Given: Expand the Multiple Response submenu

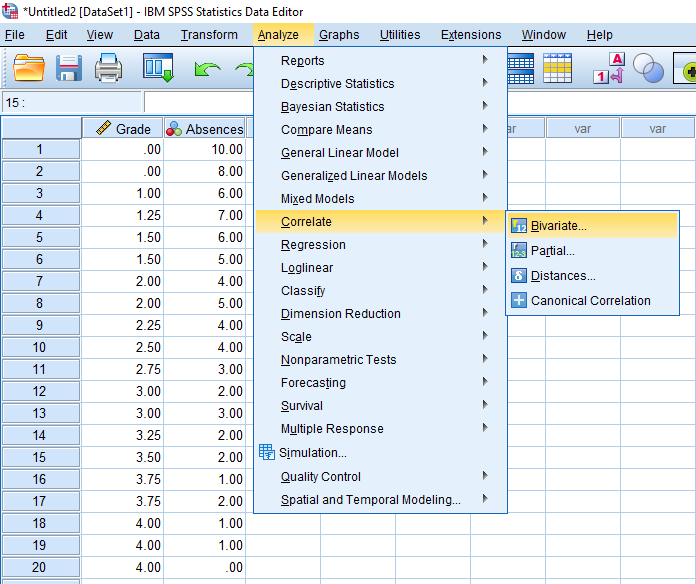Looking at the screenshot, I should pos(380,429).
